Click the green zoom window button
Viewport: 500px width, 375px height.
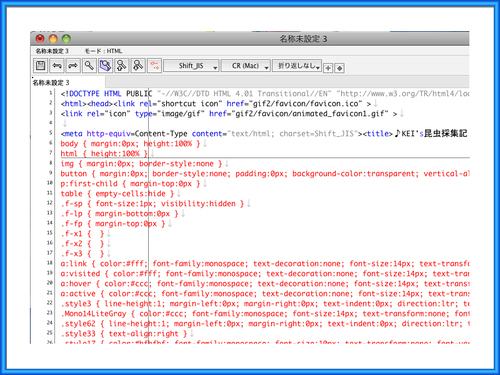click(66, 39)
